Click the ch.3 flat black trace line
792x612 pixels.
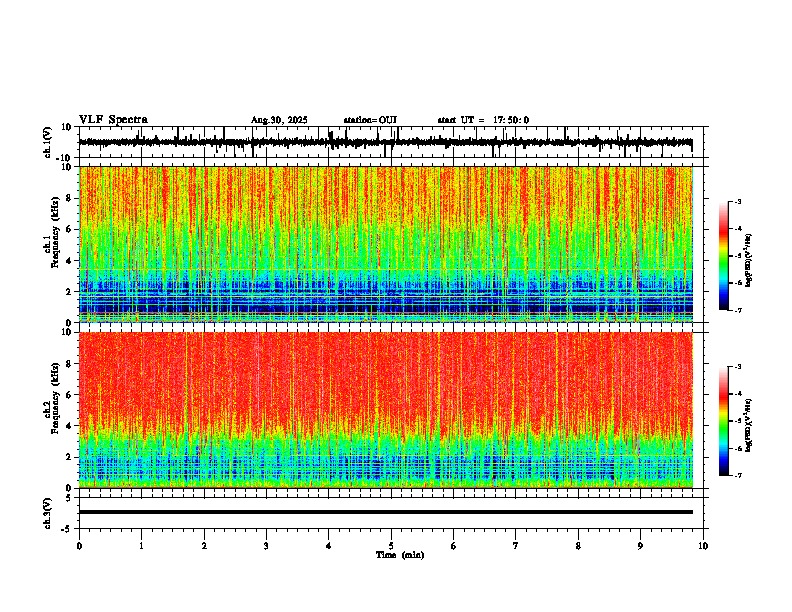pyautogui.click(x=386, y=512)
